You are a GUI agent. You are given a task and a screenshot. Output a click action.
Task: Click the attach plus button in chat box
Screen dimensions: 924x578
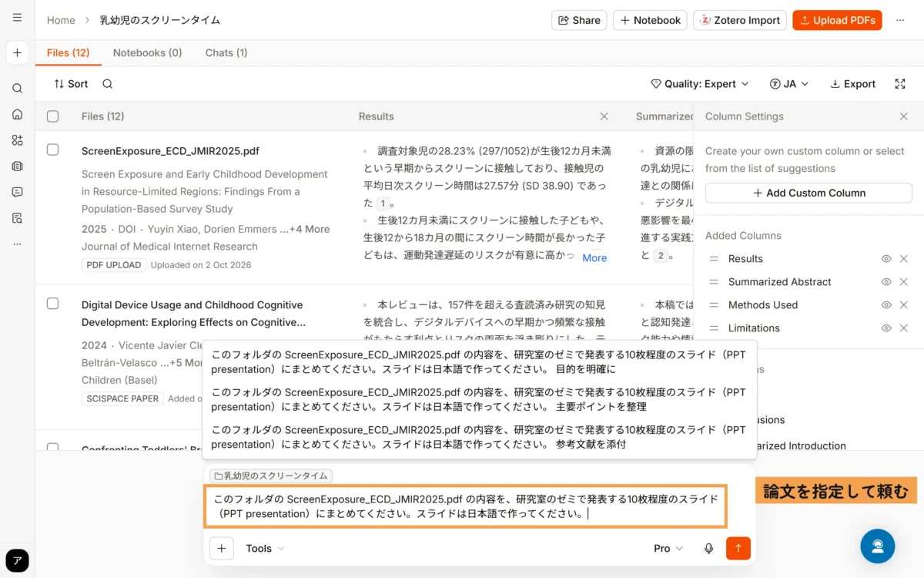pyautogui.click(x=221, y=549)
